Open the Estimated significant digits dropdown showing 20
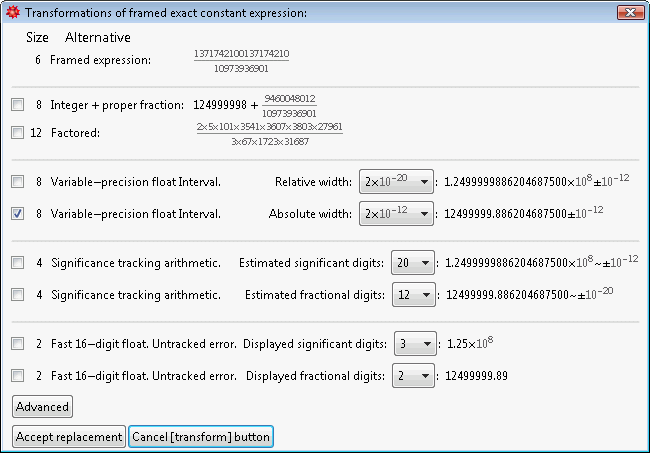The width and height of the screenshot is (650, 453). point(413,262)
